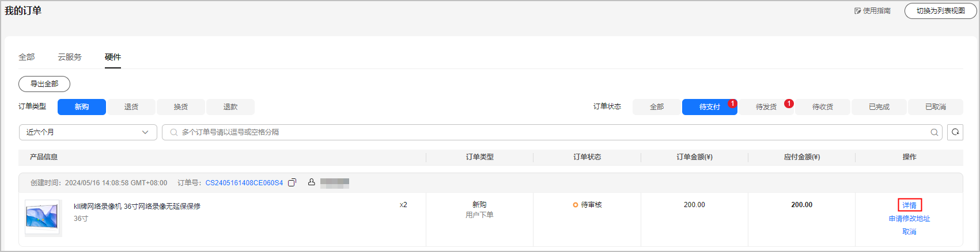This screenshot has width=980, height=252.
Task: Open 详情 for the order
Action: pyautogui.click(x=910, y=205)
